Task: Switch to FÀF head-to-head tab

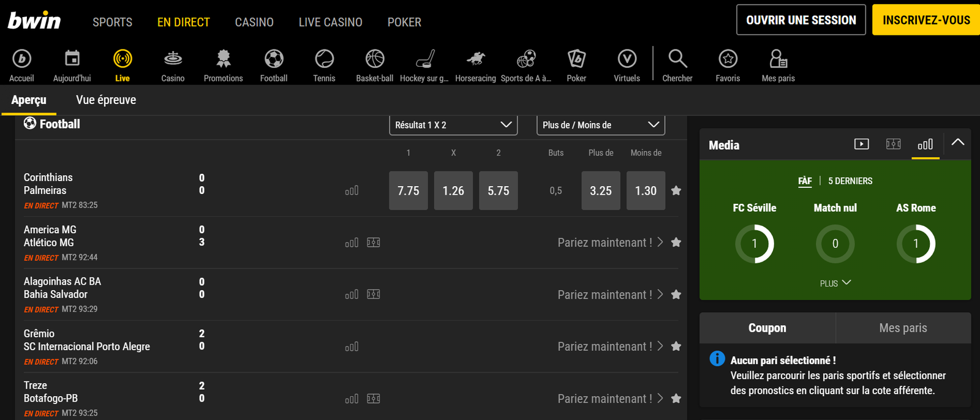Action: (805, 181)
